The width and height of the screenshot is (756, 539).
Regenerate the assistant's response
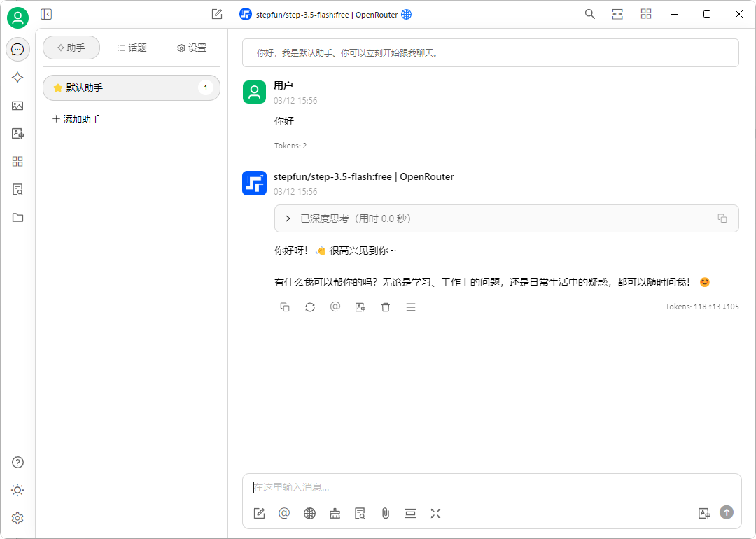pos(310,307)
